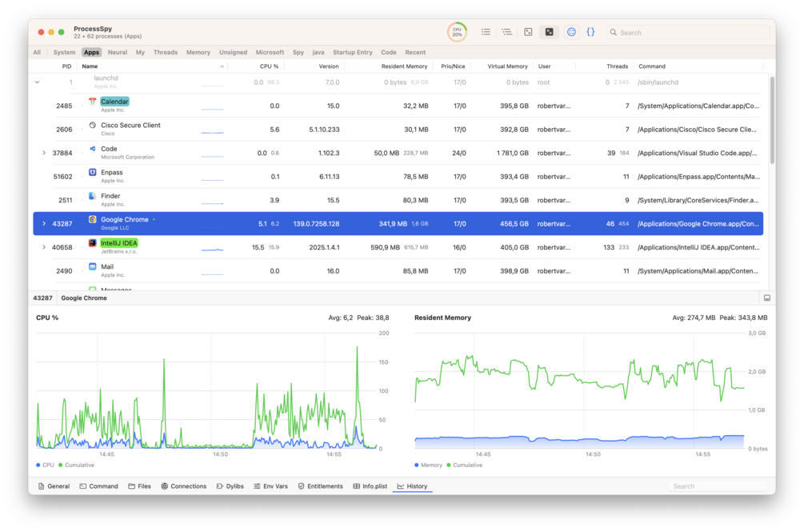Click the blue crosshair target icon
This screenshot has height=532, width=804.
571,32
